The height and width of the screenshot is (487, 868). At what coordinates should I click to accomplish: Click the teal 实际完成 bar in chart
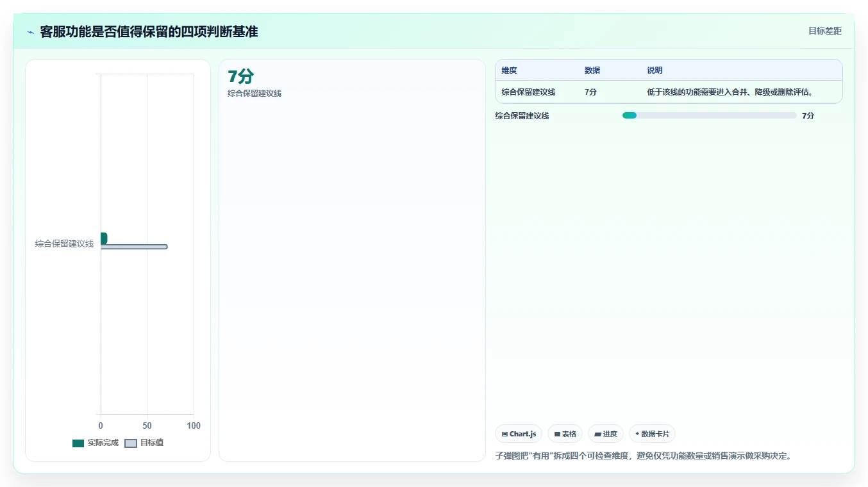(104, 238)
